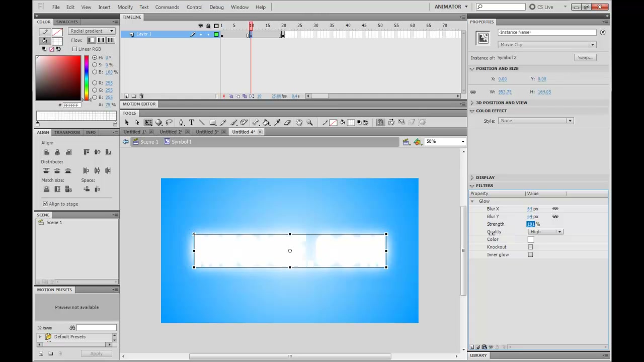Select the Selection arrow tool
Image resolution: width=644 pixels, height=362 pixels.
[x=127, y=122]
